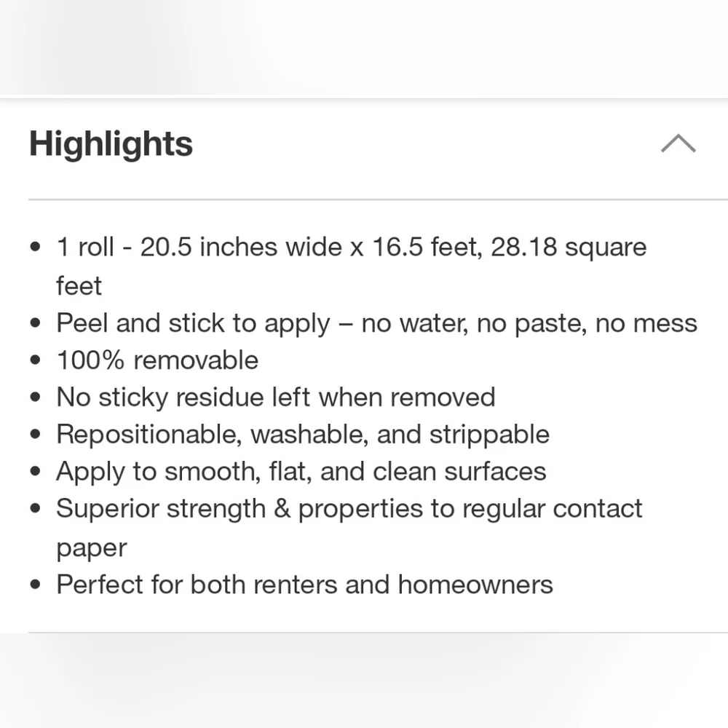This screenshot has width=728, height=728.
Task: Select 'Repositionable, washable, and strippable' line
Action: pos(303,435)
